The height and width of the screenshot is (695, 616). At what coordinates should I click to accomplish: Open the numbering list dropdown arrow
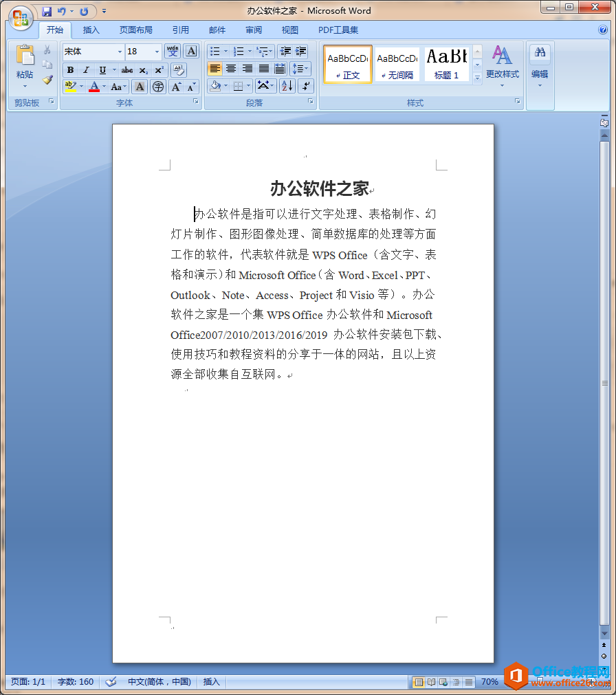[250, 52]
